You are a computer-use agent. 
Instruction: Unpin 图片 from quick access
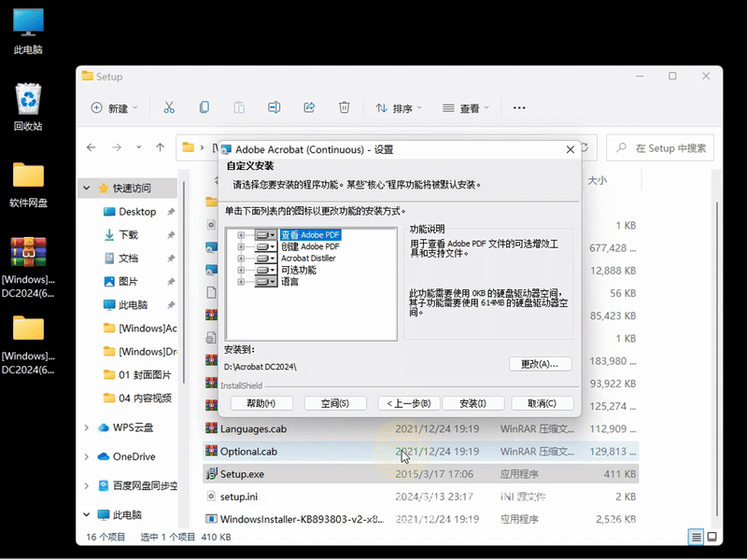click(172, 280)
